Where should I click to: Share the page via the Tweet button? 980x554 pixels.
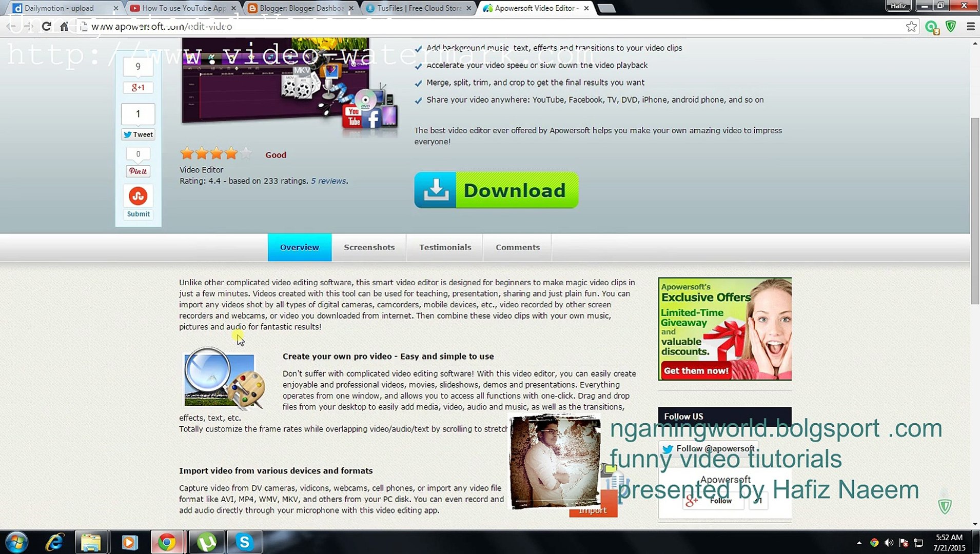point(138,134)
